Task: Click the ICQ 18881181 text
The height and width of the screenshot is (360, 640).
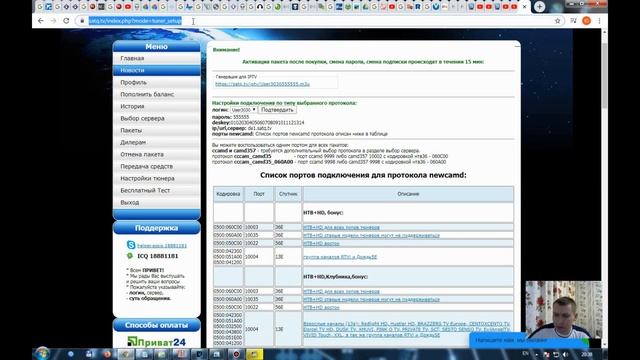Action: pos(158,256)
